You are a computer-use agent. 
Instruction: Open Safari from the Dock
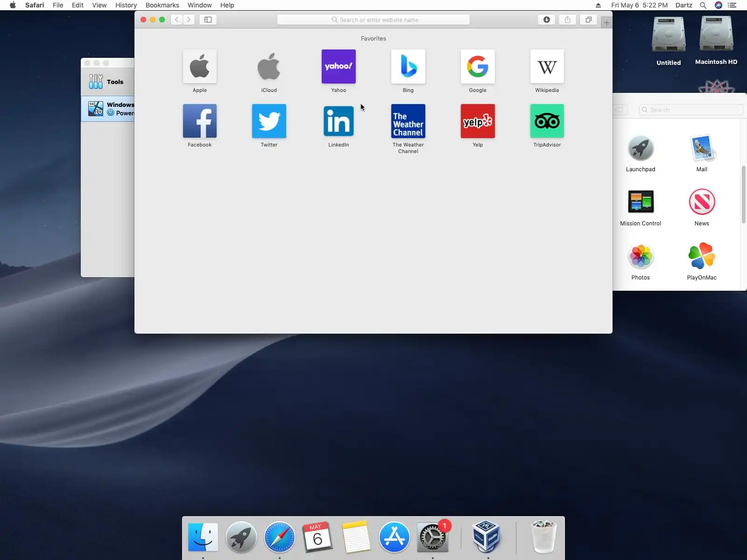pos(280,537)
